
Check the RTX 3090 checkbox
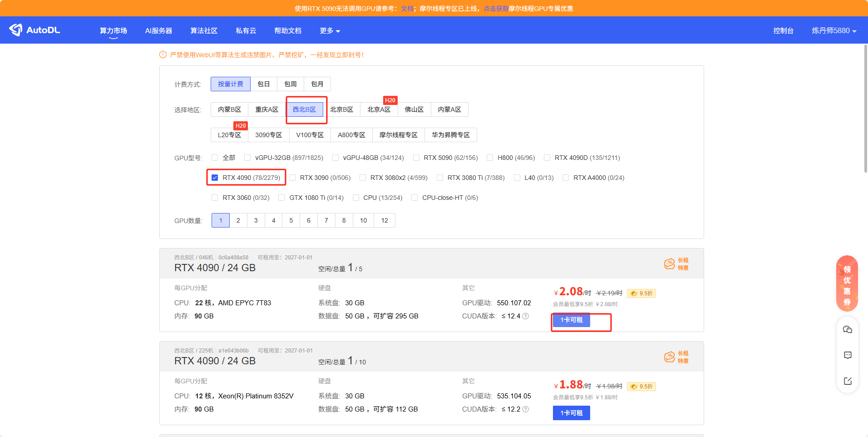(292, 178)
